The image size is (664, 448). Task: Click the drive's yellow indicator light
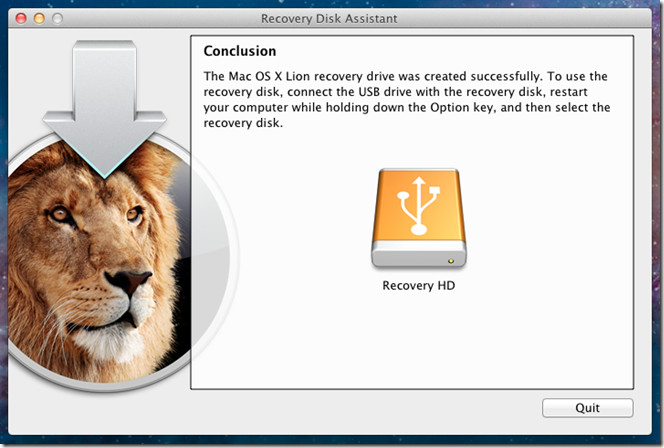pyautogui.click(x=451, y=261)
